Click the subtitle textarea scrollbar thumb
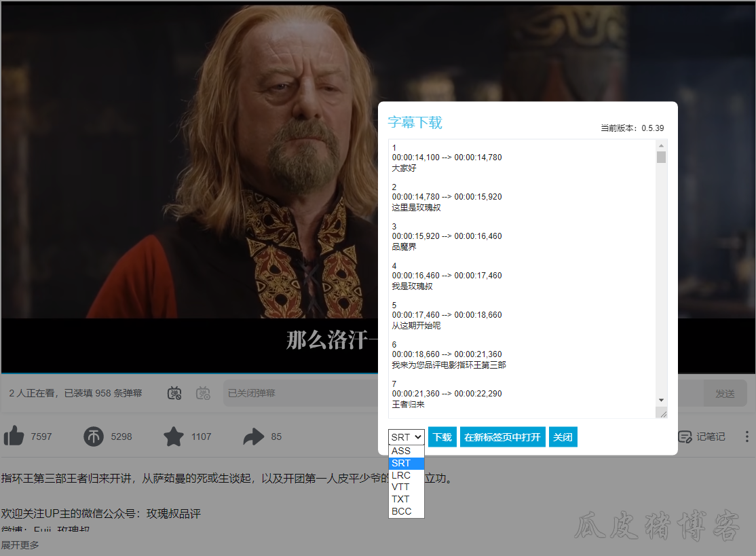 pyautogui.click(x=661, y=157)
